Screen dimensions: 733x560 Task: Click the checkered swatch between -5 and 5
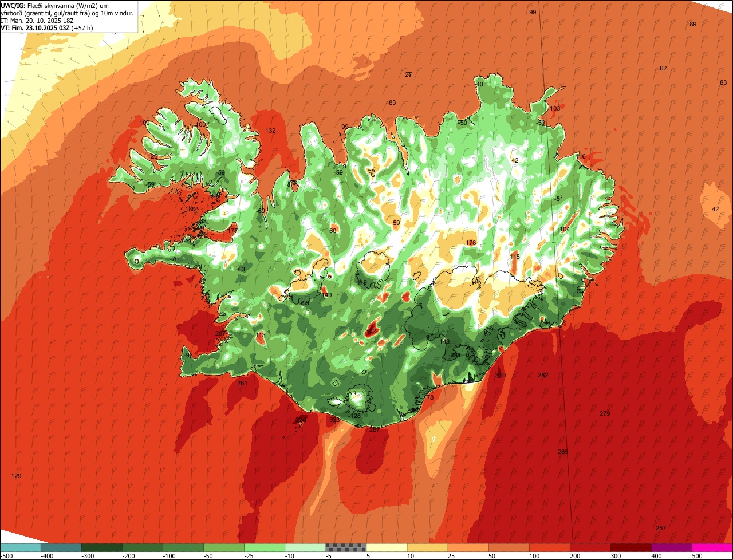click(345, 547)
